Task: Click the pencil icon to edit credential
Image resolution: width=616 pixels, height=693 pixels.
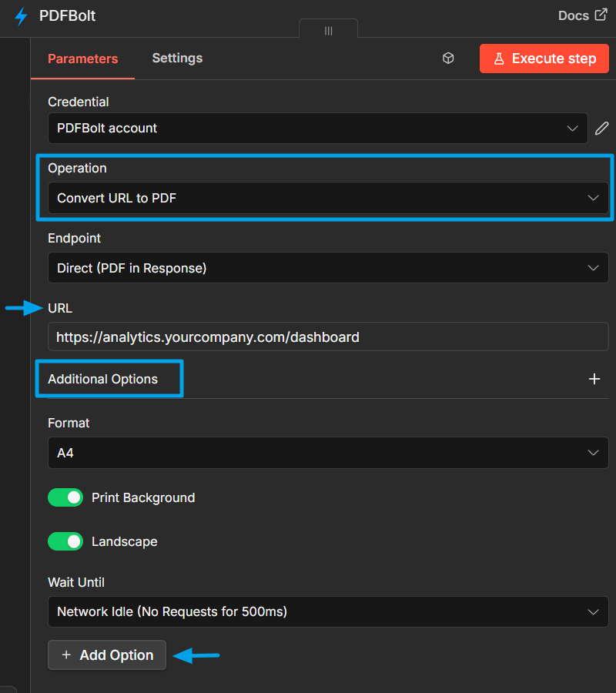Action: pyautogui.click(x=601, y=128)
